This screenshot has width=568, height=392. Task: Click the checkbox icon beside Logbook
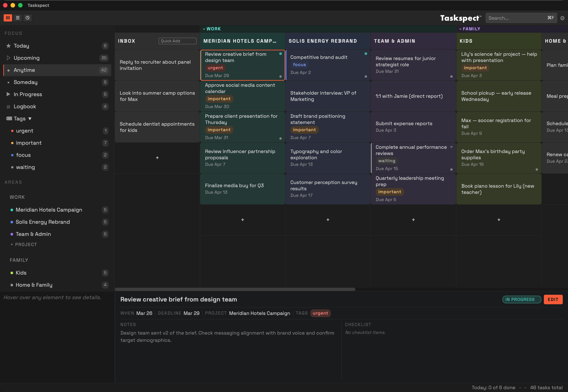[x=8, y=107]
